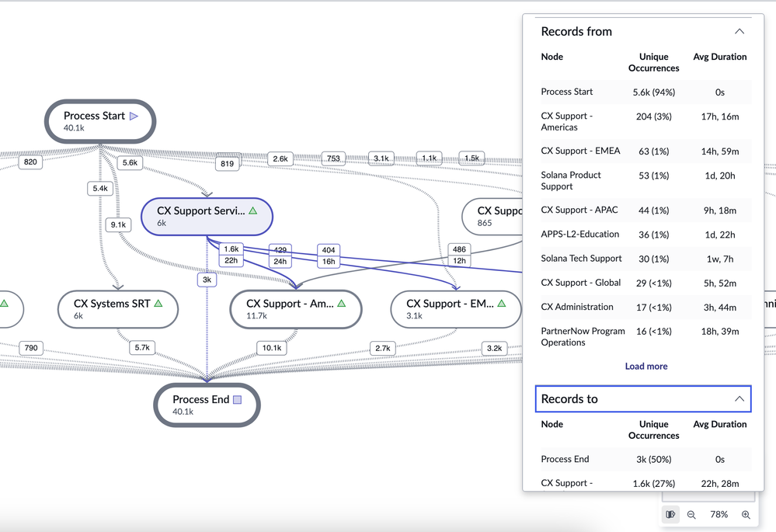Click the CX Systems SRT node
Viewport: 776px width, 532px height.
(x=117, y=309)
